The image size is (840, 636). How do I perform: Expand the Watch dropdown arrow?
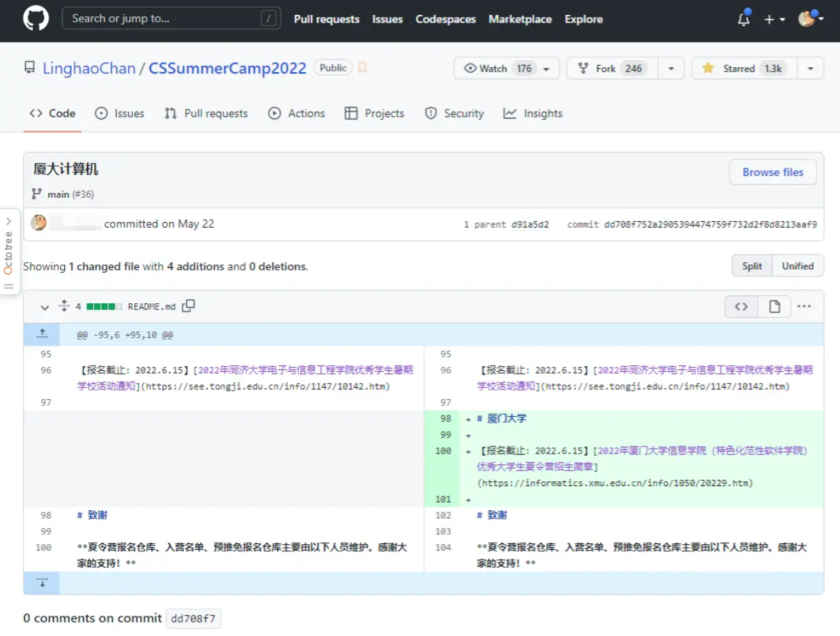[546, 69]
